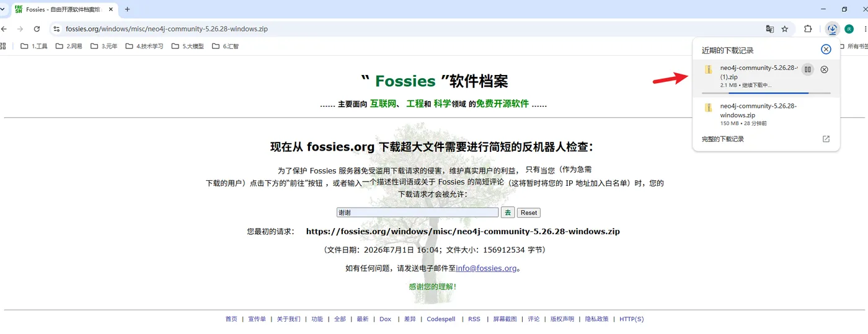Click the neo4j-community (1).zip download progress bar
The image size is (868, 334).
(x=766, y=92)
